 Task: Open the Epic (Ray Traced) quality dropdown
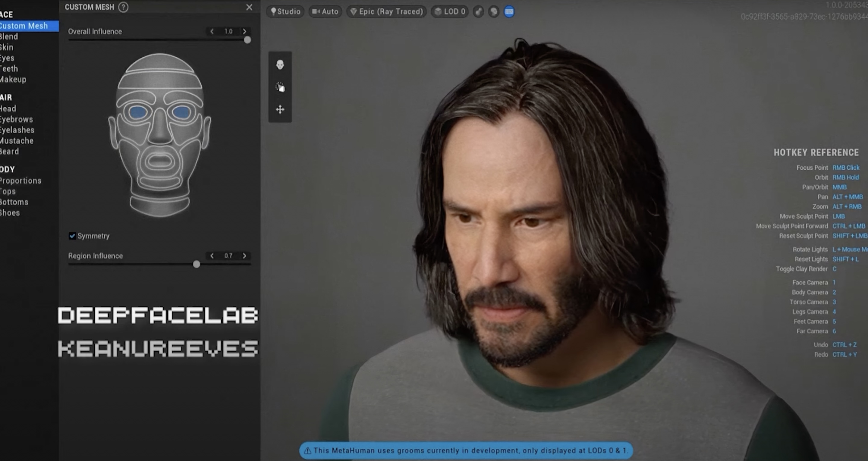coord(386,12)
